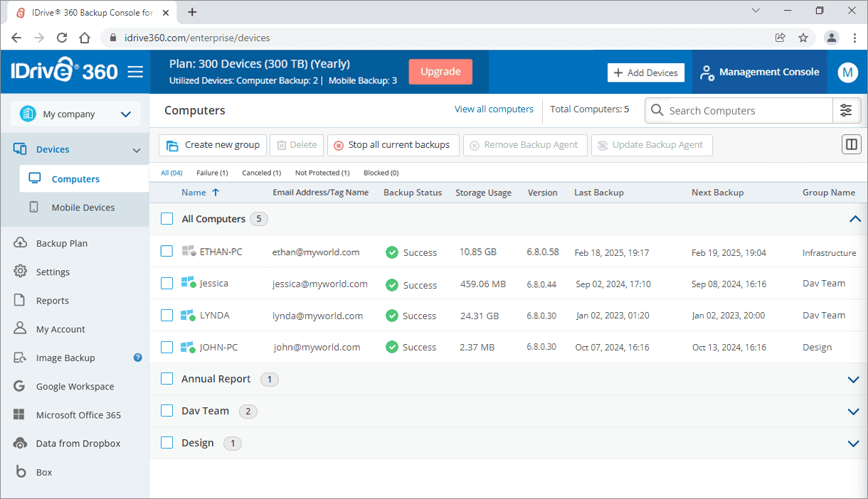The height and width of the screenshot is (499, 868).
Task: Click the Microsoft Office 365 icon
Action: click(x=21, y=414)
